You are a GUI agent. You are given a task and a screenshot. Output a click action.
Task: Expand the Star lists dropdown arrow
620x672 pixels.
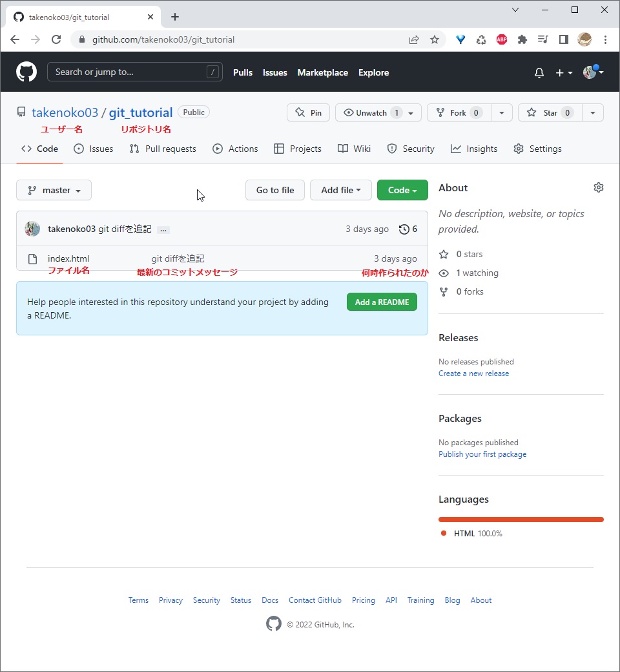pos(593,113)
